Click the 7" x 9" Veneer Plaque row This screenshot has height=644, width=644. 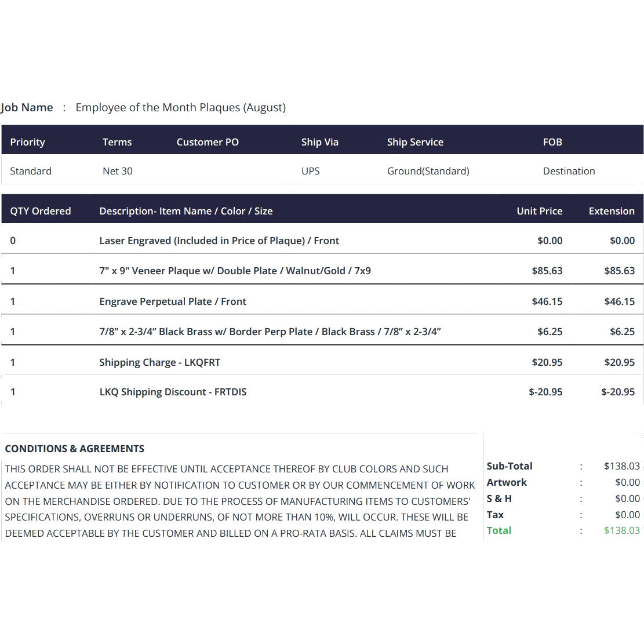322,271
